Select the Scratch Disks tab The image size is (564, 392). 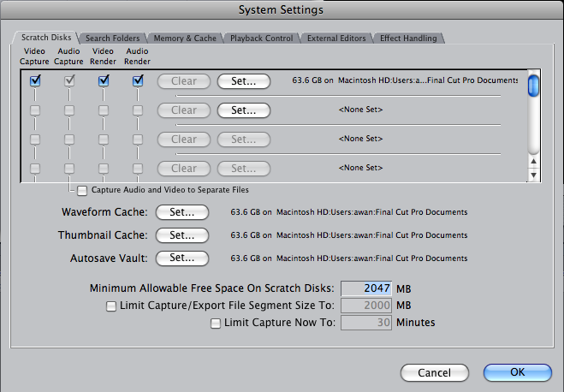coord(46,38)
